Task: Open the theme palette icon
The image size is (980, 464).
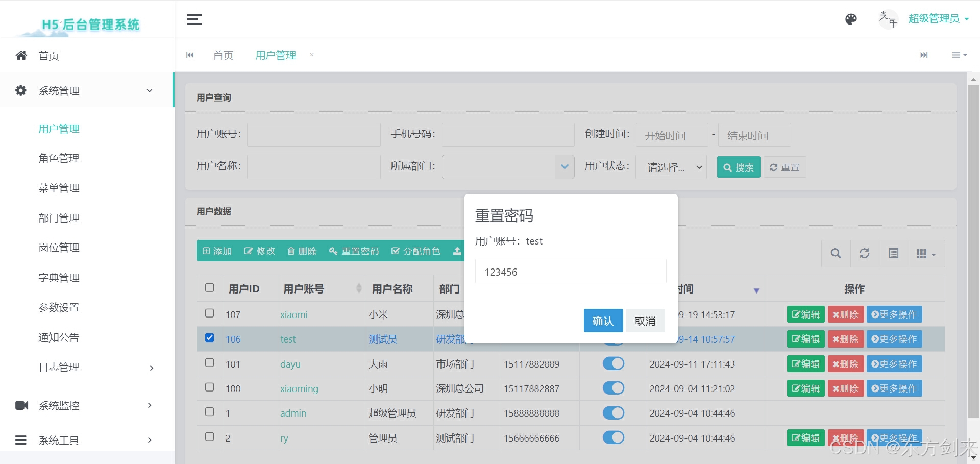Action: (851, 19)
